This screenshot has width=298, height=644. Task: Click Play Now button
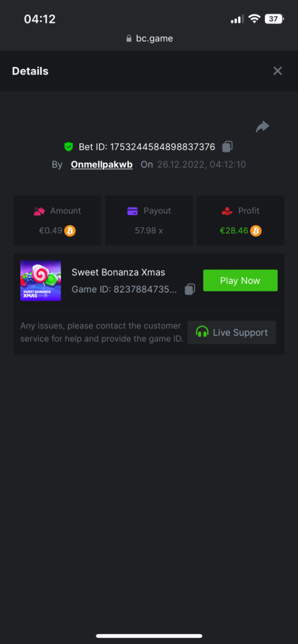tap(240, 281)
